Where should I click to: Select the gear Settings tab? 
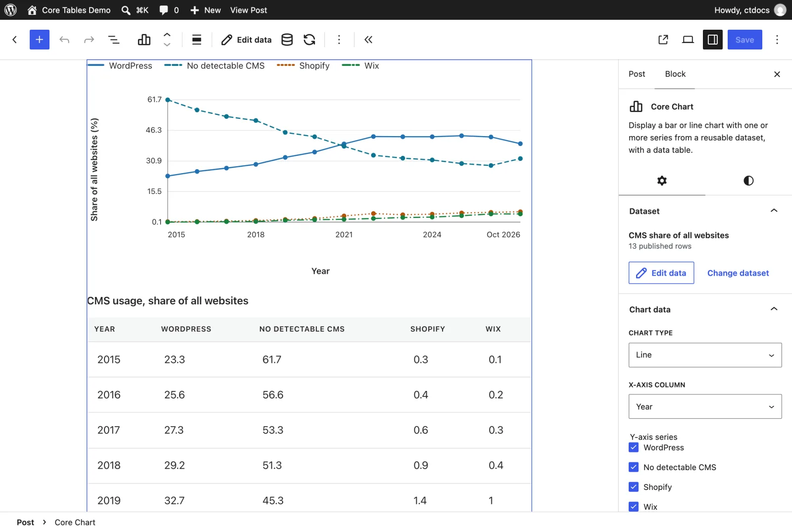coord(662,181)
